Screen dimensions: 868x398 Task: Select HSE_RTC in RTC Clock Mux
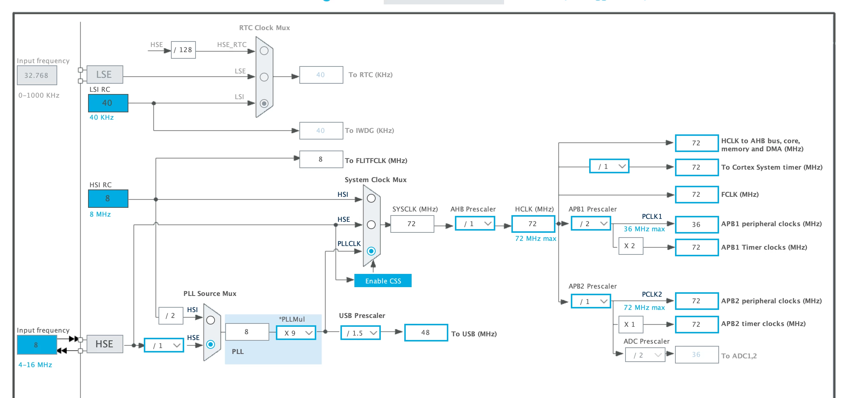pos(264,51)
